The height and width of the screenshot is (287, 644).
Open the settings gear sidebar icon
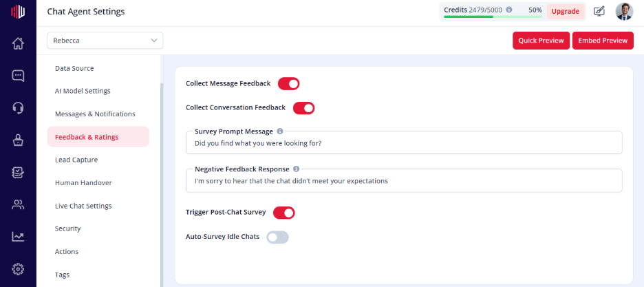point(18,269)
